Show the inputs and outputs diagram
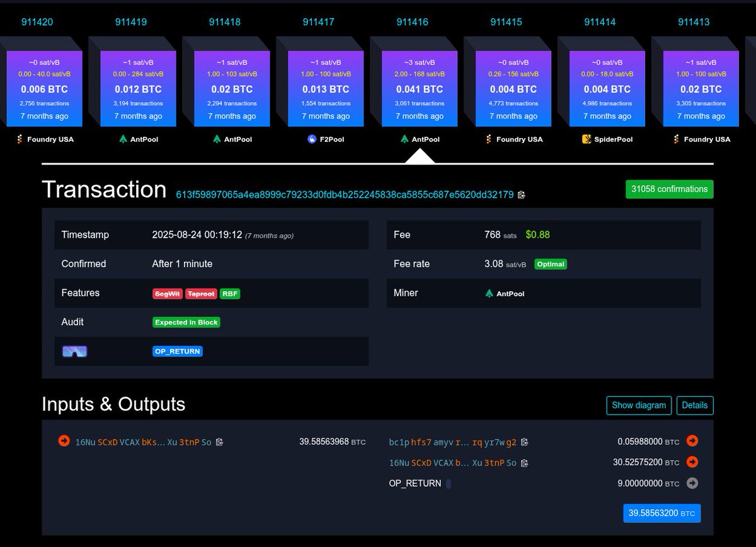This screenshot has height=547, width=756. [639, 405]
